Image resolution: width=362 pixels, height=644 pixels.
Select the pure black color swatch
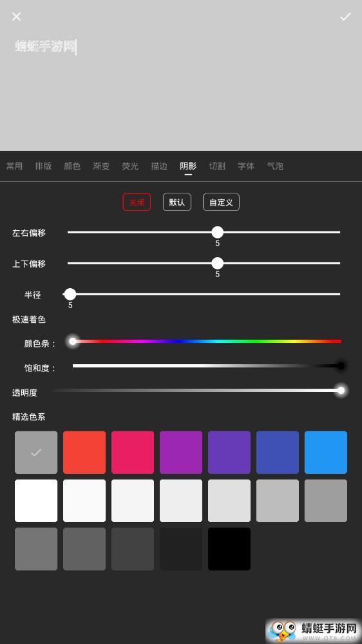pyautogui.click(x=229, y=549)
